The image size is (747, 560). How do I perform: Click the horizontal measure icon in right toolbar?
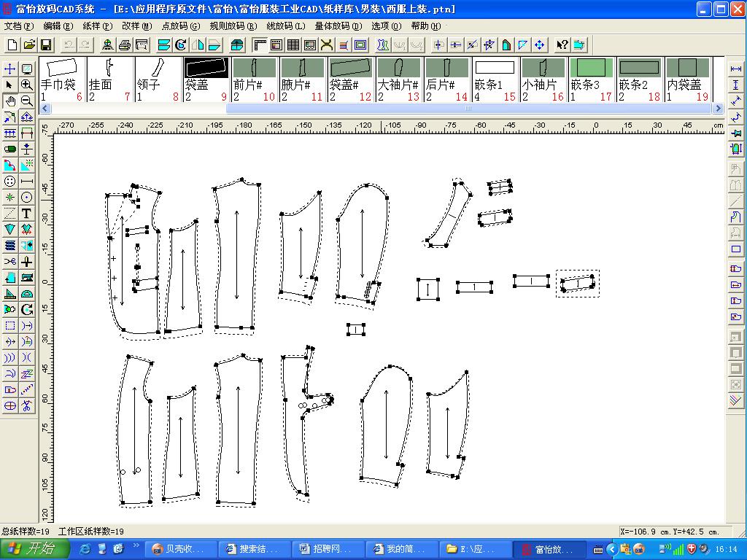736,69
